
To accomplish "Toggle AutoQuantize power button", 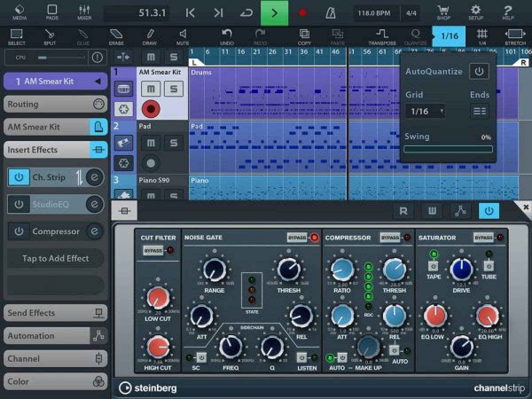I will point(479,71).
